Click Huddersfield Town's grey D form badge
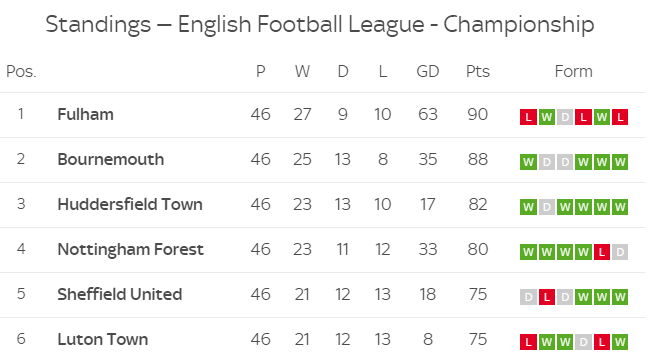 [x=546, y=207]
